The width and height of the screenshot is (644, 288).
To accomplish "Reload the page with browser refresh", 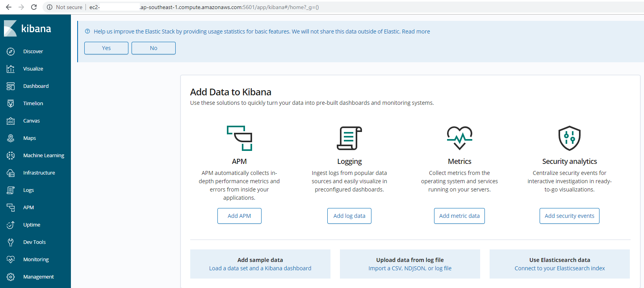I will [34, 7].
